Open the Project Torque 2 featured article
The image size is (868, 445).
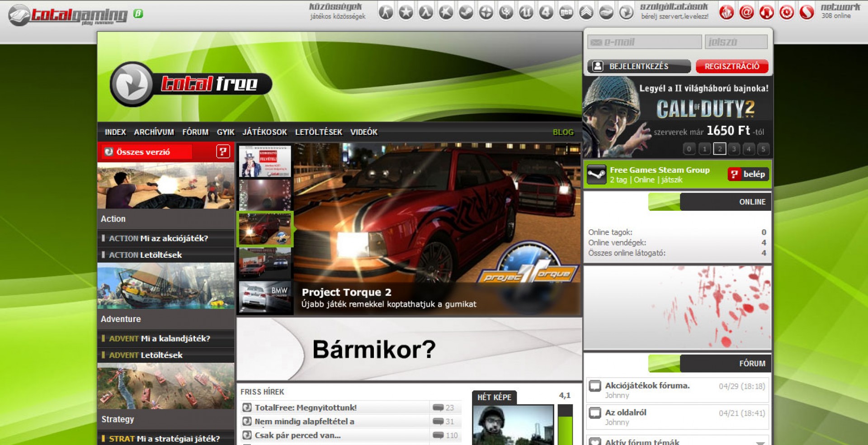(x=437, y=229)
